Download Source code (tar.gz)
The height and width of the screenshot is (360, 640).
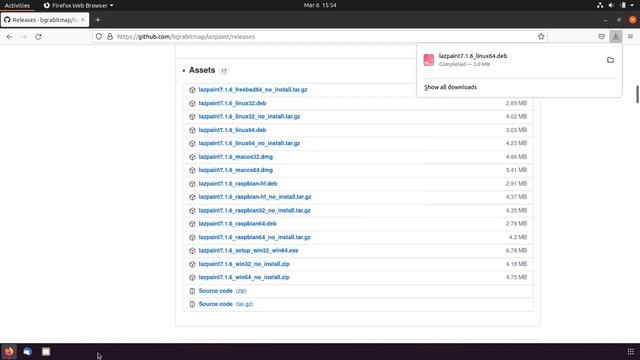tap(226, 304)
